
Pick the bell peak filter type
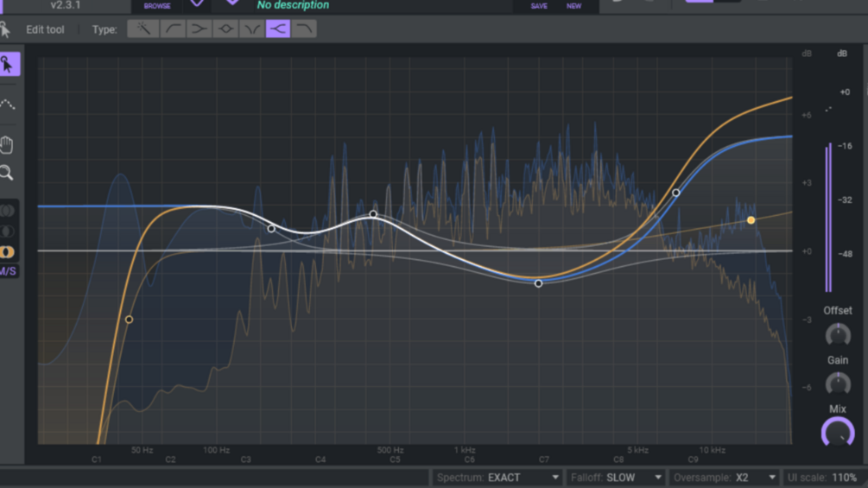(x=225, y=29)
